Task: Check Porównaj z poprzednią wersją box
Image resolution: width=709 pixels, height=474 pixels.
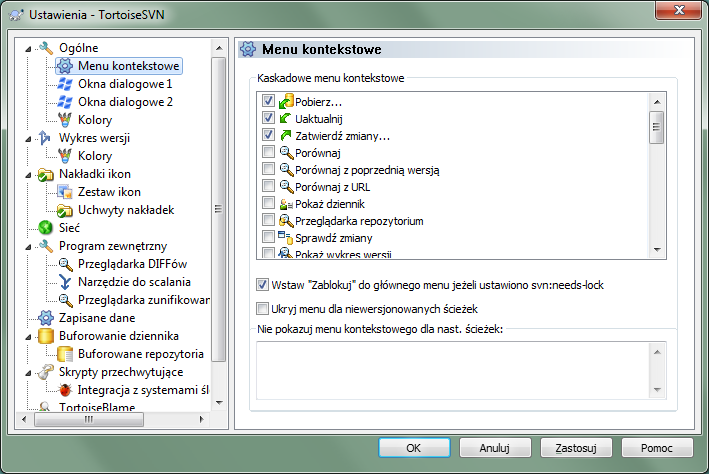Action: tap(268, 169)
